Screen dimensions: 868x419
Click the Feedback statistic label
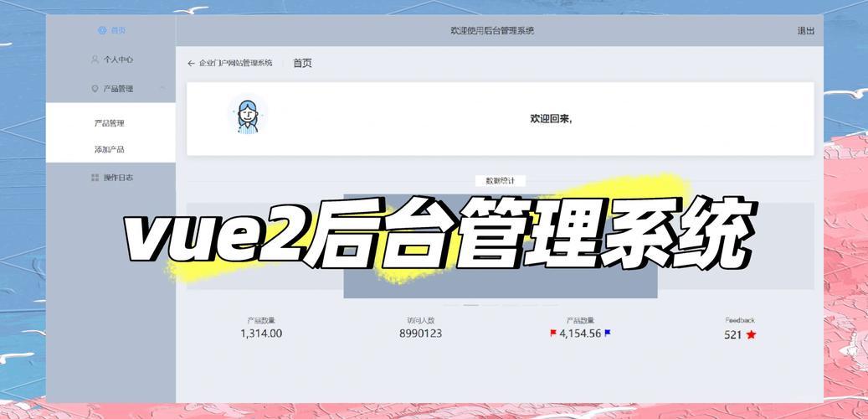tap(740, 320)
